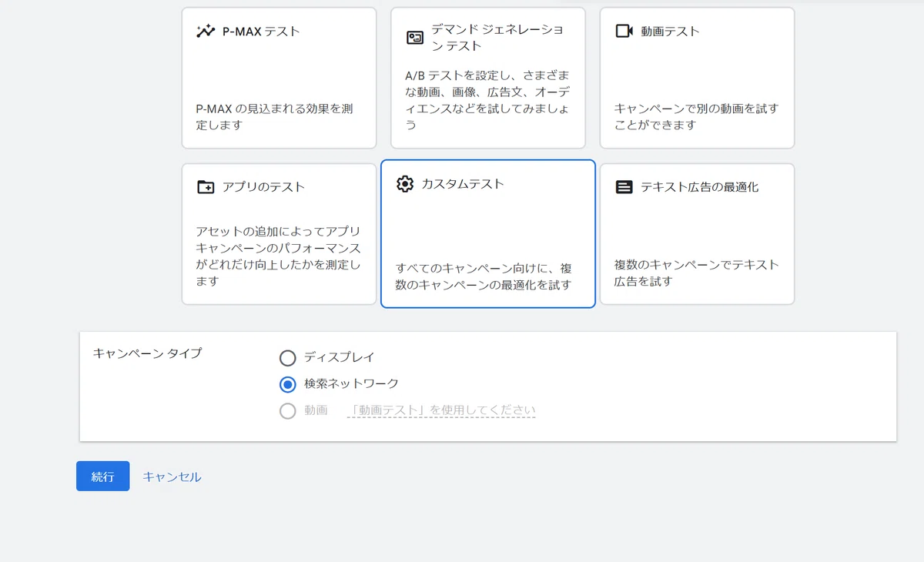Select the ディスプレイ radio button

[x=288, y=358]
